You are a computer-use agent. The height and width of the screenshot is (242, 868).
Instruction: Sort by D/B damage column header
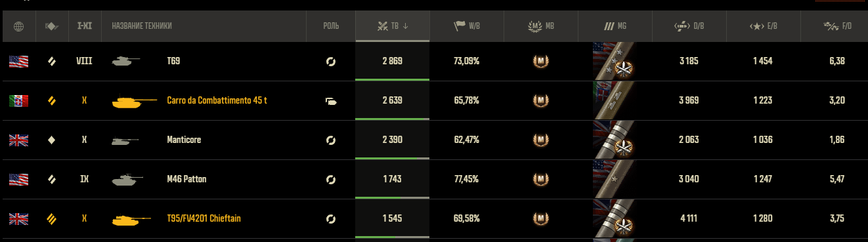(x=689, y=27)
